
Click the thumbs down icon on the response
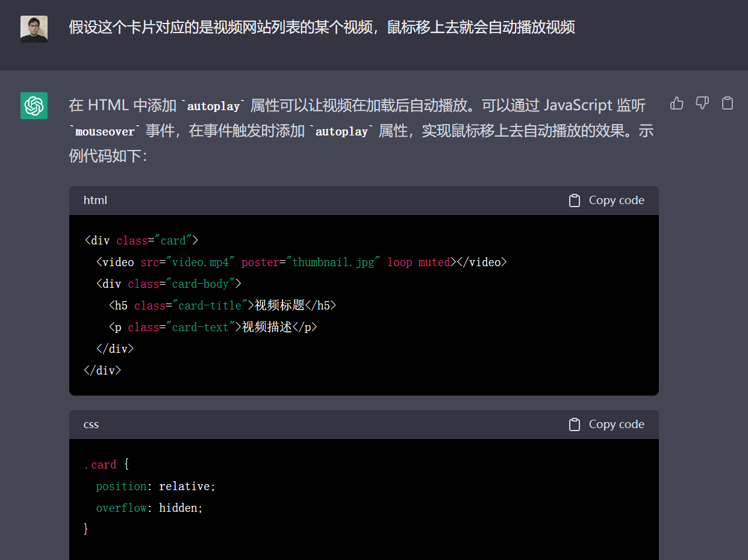(x=702, y=104)
